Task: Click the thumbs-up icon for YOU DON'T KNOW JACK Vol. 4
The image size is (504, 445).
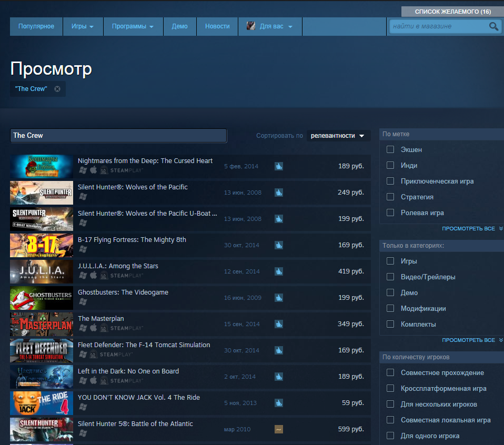Action: tap(279, 402)
